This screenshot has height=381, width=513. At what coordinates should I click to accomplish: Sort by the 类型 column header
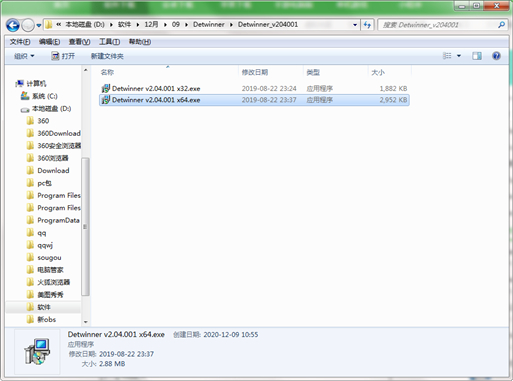tap(336, 72)
